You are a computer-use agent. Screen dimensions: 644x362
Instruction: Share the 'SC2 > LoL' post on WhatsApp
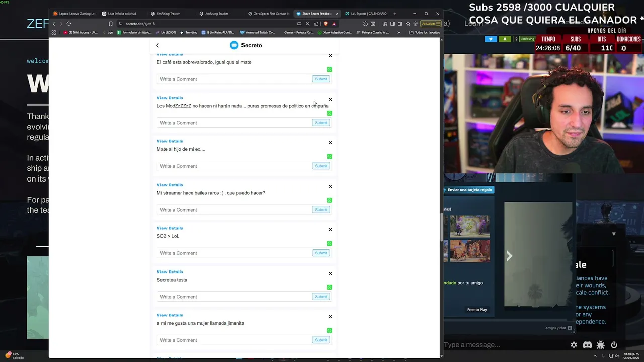tap(329, 244)
